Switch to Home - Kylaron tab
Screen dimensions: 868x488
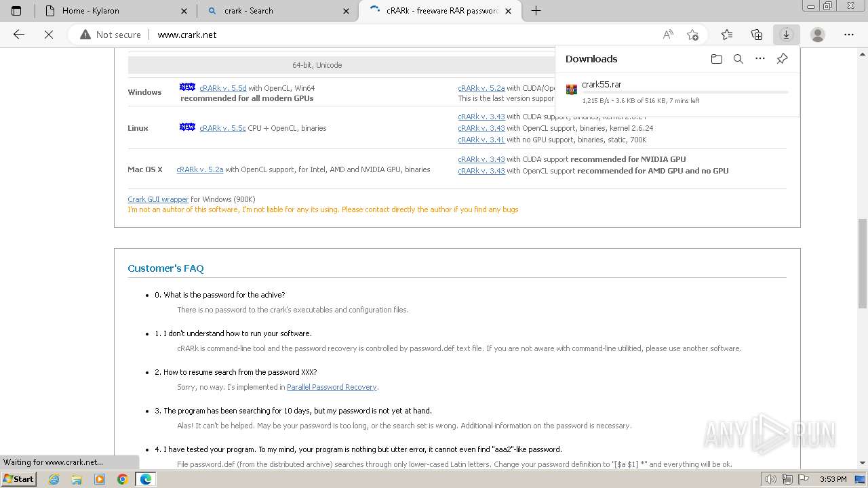pos(115,11)
